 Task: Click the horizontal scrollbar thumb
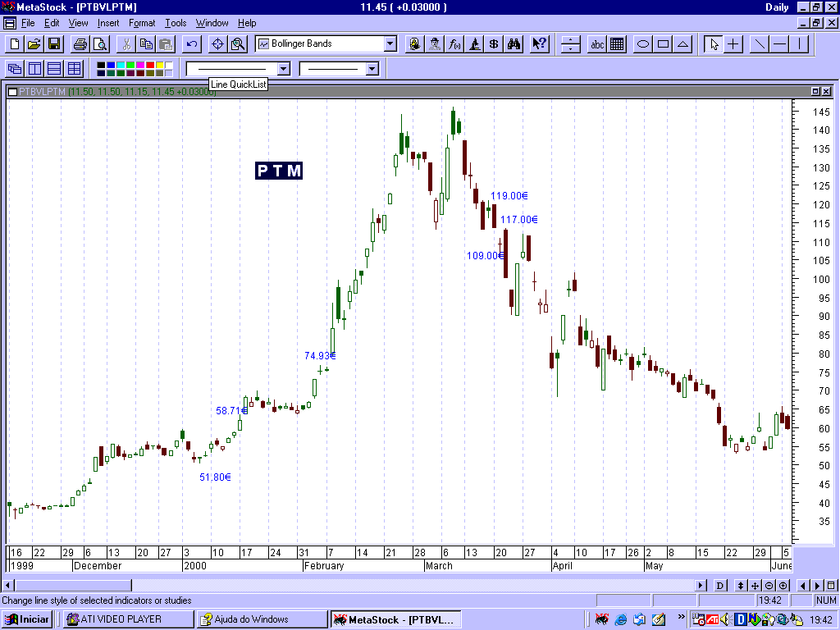pos(73,586)
